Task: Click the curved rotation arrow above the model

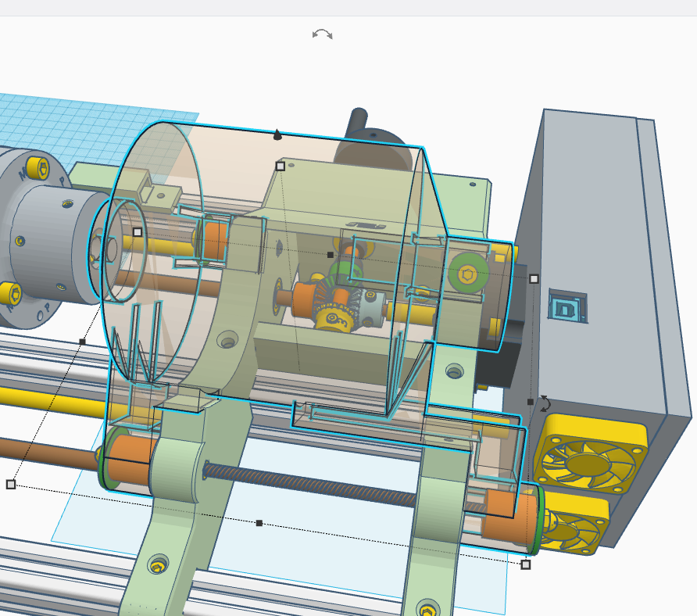Action: click(x=322, y=34)
